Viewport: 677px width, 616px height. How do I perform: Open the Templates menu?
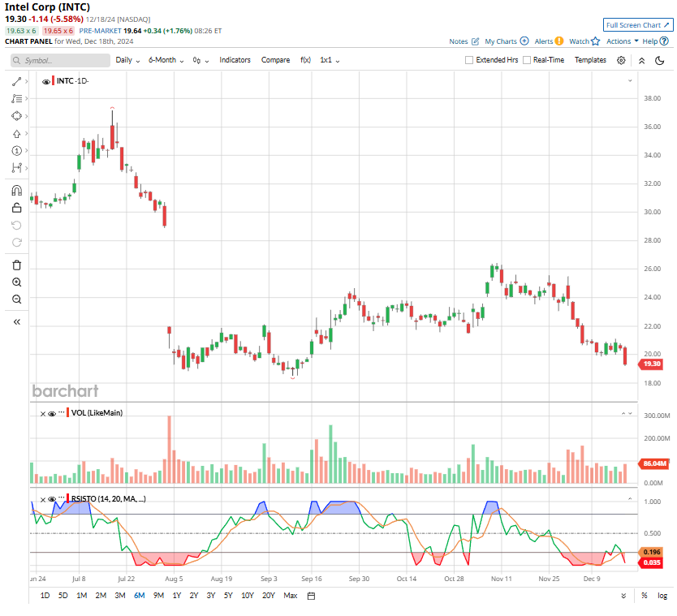[590, 60]
